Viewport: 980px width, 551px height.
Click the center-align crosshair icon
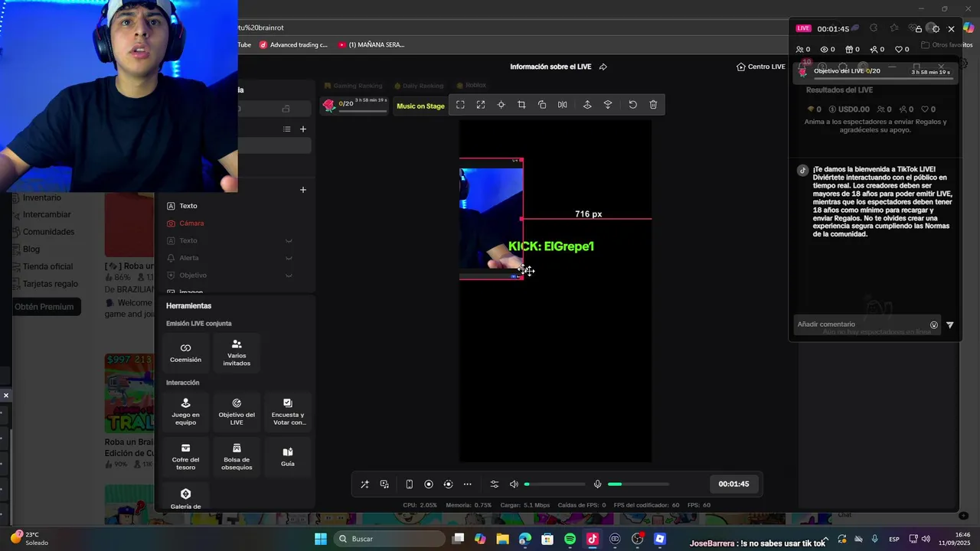(501, 105)
